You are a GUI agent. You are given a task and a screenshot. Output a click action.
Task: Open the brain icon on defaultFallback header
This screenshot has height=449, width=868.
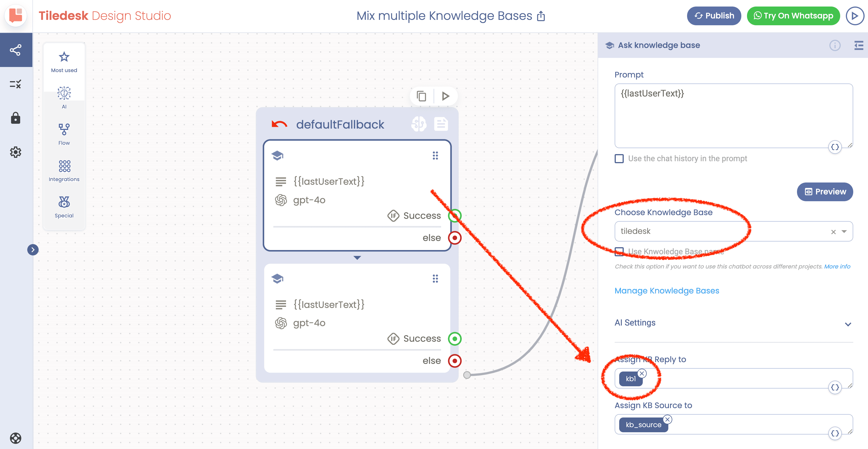(x=419, y=124)
